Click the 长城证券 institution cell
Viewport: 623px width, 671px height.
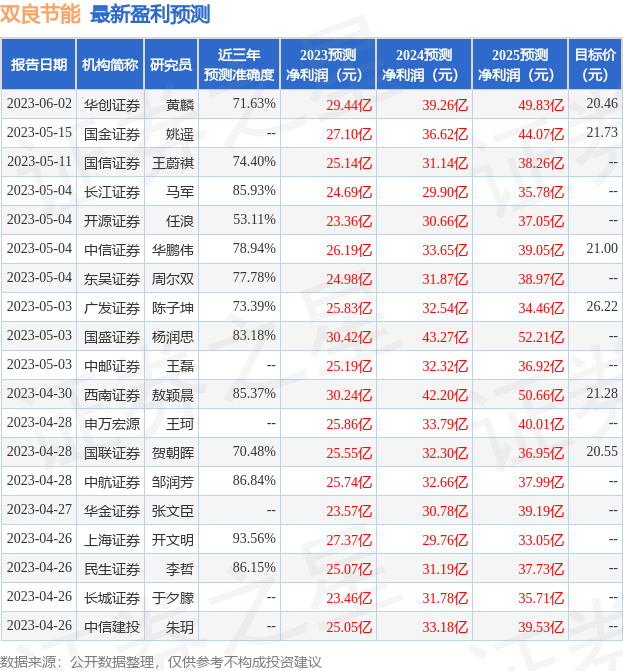[112, 598]
